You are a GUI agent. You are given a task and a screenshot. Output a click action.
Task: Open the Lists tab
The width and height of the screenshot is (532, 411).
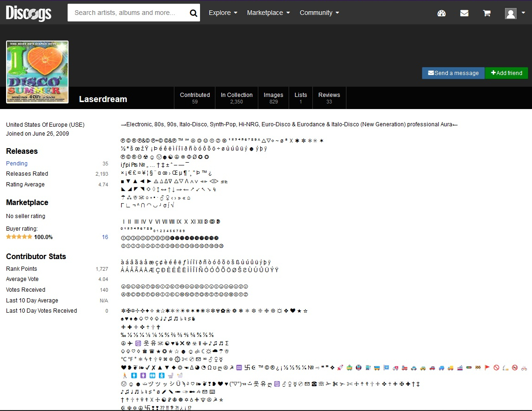[301, 98]
